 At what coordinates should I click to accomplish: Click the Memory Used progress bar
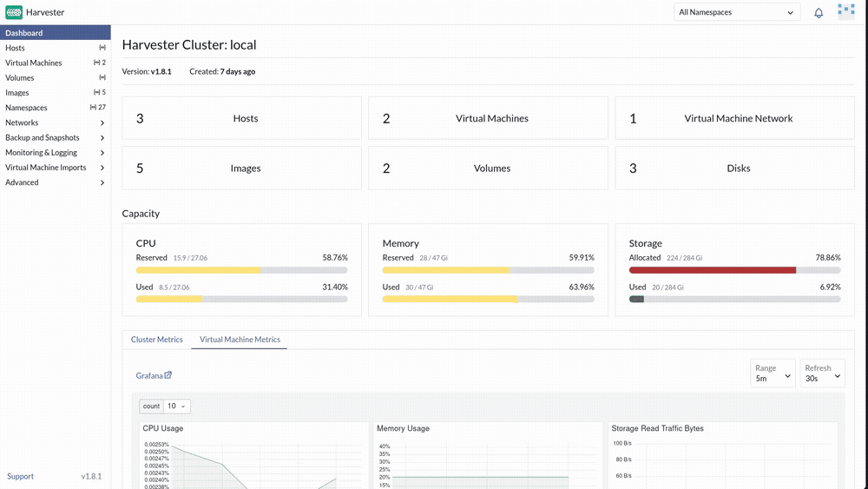point(488,299)
